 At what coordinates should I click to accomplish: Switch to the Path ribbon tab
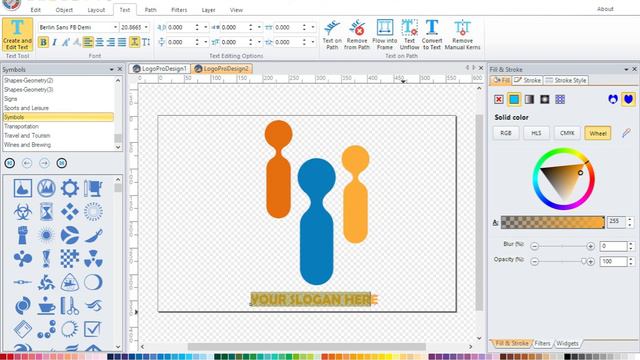[150, 10]
